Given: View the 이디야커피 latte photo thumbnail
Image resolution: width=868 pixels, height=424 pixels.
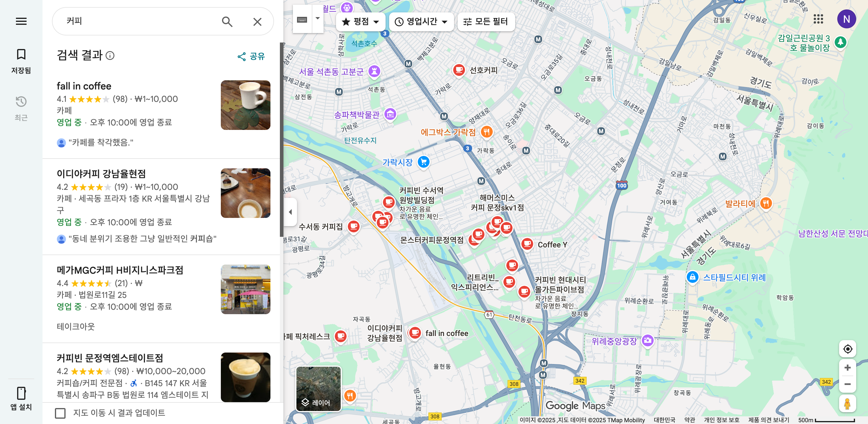Looking at the screenshot, I should (245, 193).
